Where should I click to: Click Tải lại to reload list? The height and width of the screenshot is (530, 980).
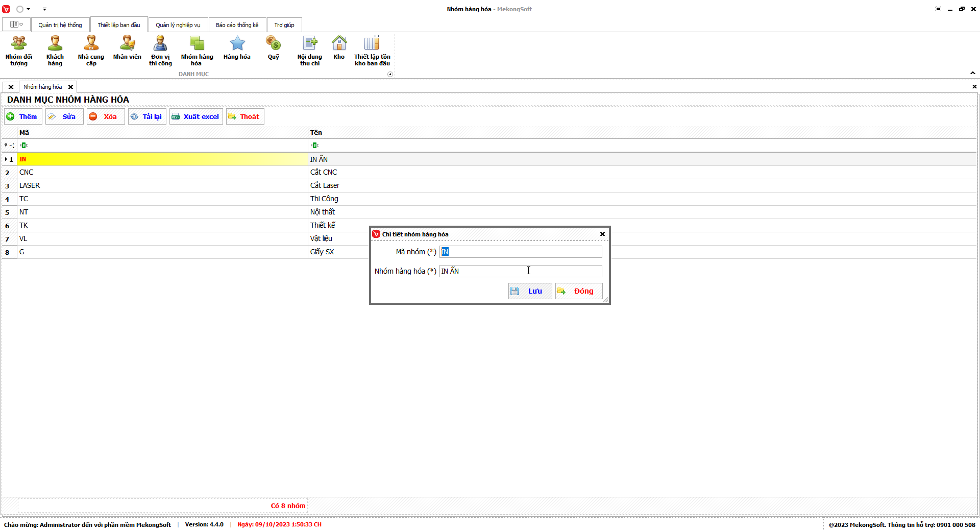pos(147,116)
